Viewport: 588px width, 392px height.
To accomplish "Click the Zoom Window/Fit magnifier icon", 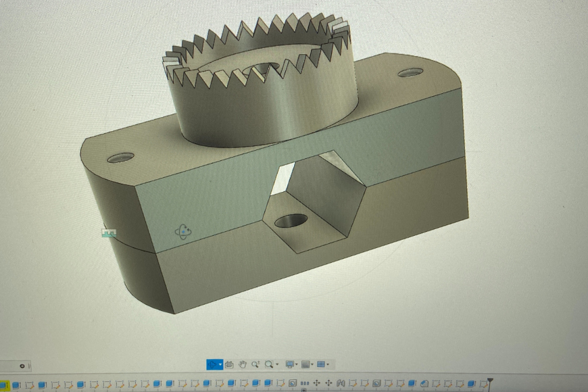I will 269,364.
